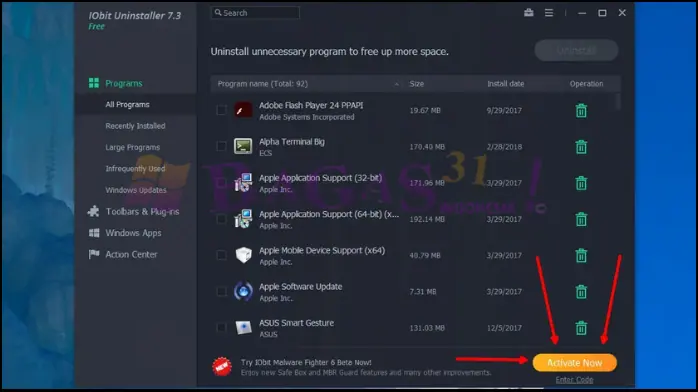Click the program list vertical scrollbar
This screenshot has width=698, height=392.
pos(618,101)
